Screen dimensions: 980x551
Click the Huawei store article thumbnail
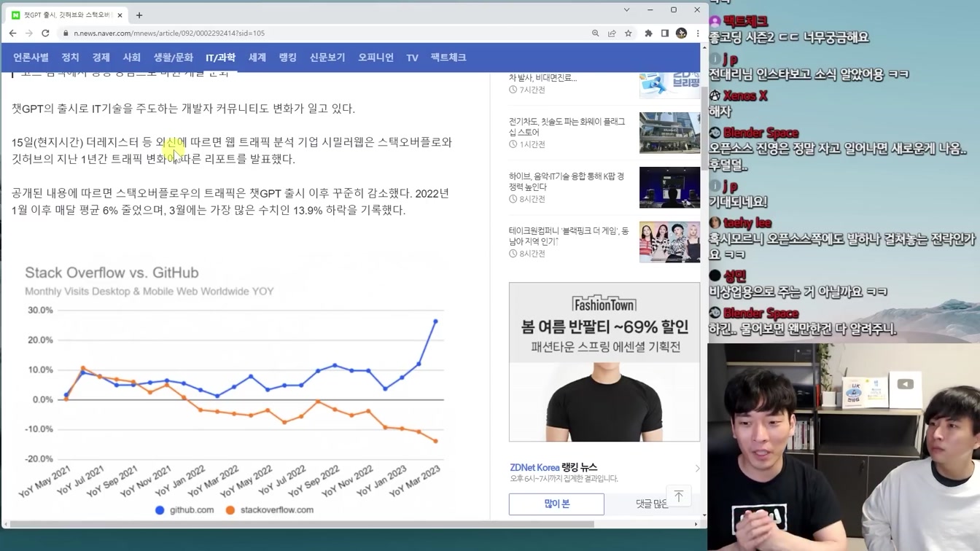point(669,133)
